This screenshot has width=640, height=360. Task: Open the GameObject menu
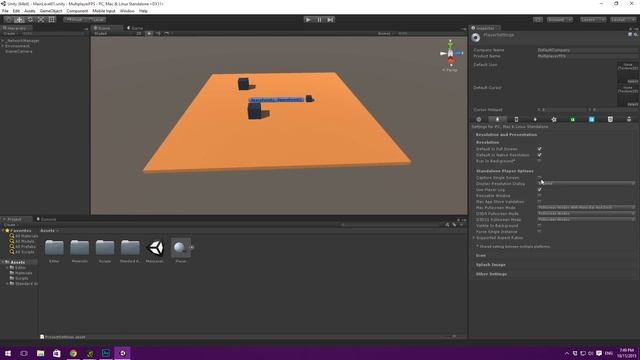tap(51, 11)
